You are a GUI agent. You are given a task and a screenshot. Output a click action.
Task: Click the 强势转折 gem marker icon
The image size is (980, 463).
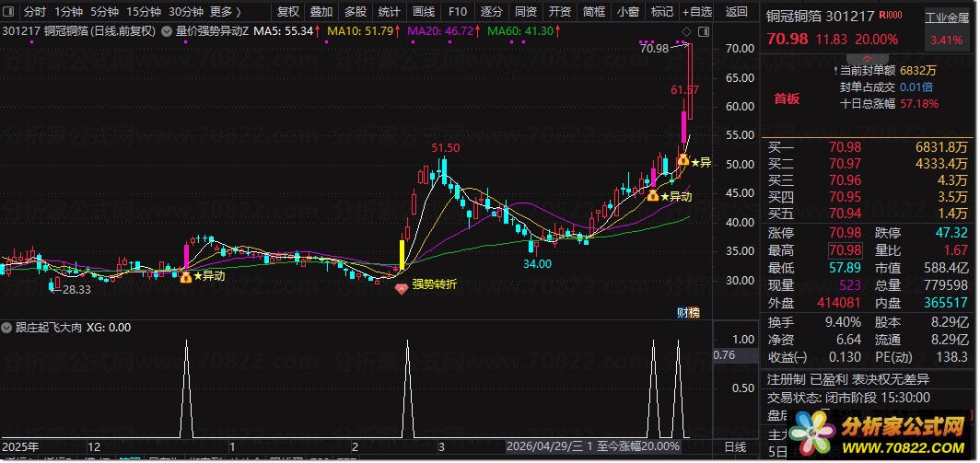[402, 289]
